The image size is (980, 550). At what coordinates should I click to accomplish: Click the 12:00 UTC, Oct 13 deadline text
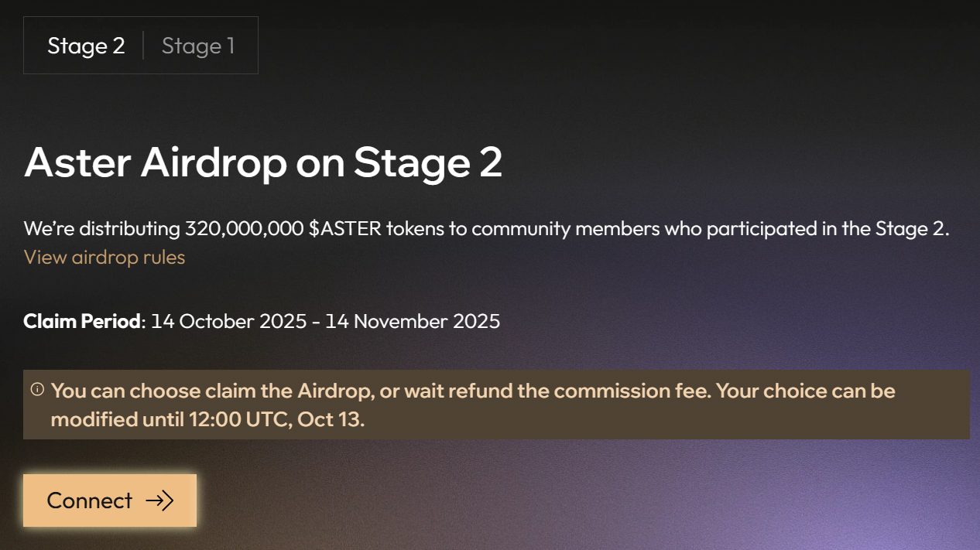(276, 420)
